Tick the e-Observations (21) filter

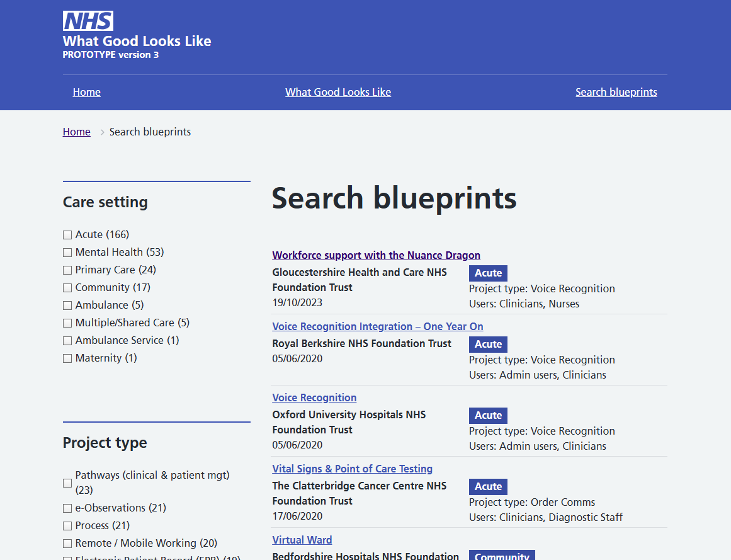tap(67, 508)
